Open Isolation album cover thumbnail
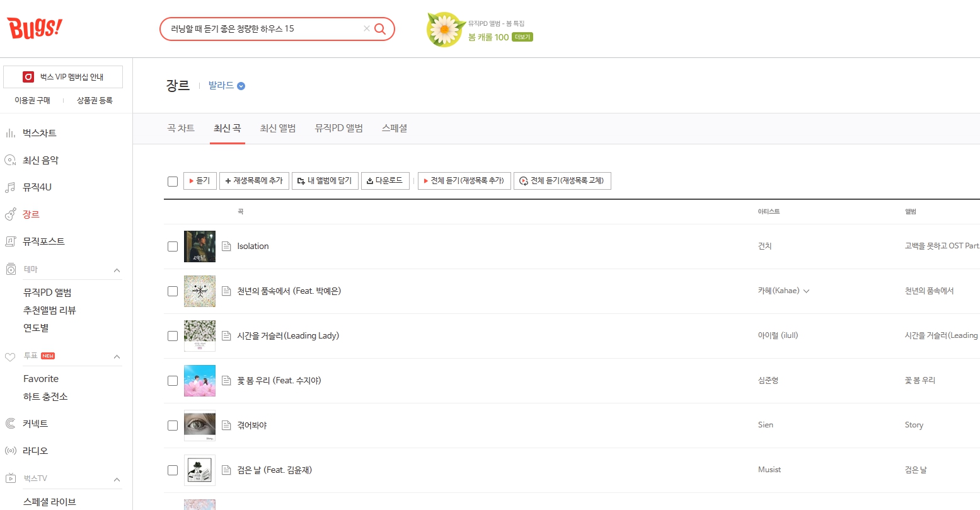This screenshot has height=510, width=980. coord(200,246)
